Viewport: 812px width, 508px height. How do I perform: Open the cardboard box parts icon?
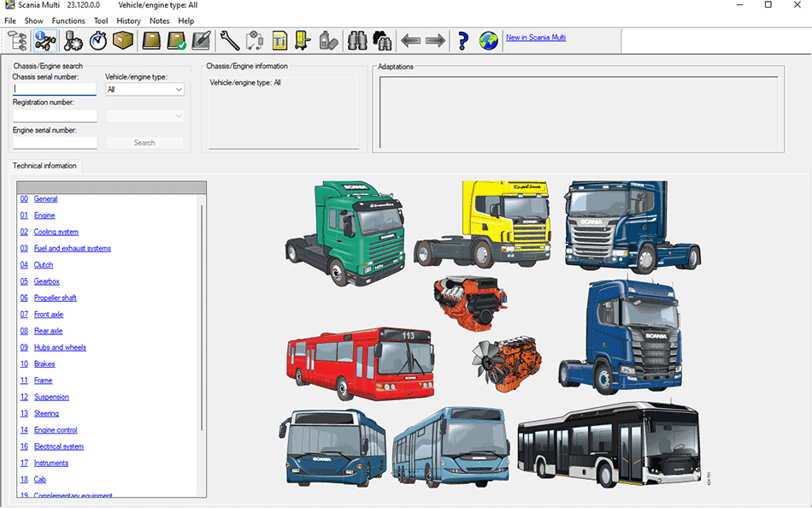tap(123, 40)
